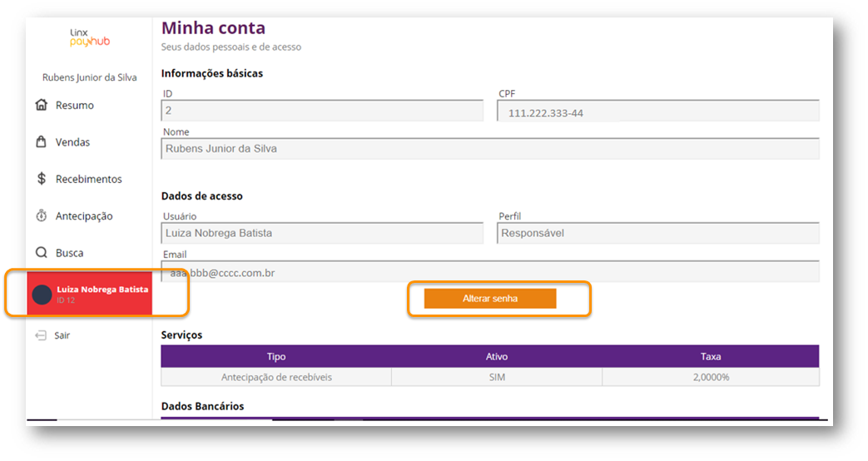Open the Luiza Nobrega Batista account entry
This screenshot has width=868, height=461.
(x=90, y=293)
